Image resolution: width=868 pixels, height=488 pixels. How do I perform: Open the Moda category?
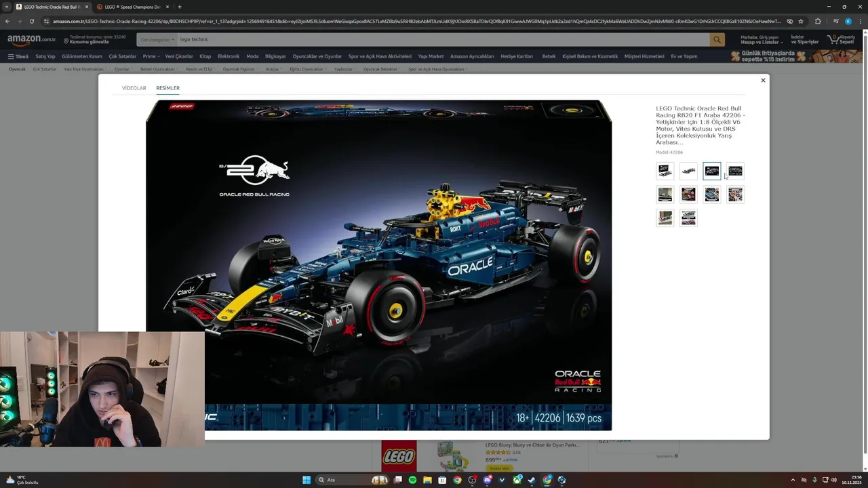point(252,56)
